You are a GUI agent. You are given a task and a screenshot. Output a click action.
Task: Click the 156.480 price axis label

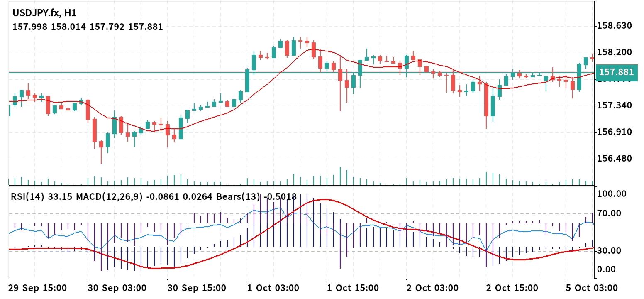pos(614,159)
